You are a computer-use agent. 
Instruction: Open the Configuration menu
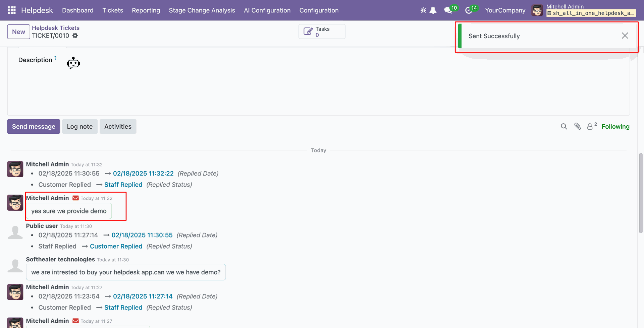click(x=319, y=10)
